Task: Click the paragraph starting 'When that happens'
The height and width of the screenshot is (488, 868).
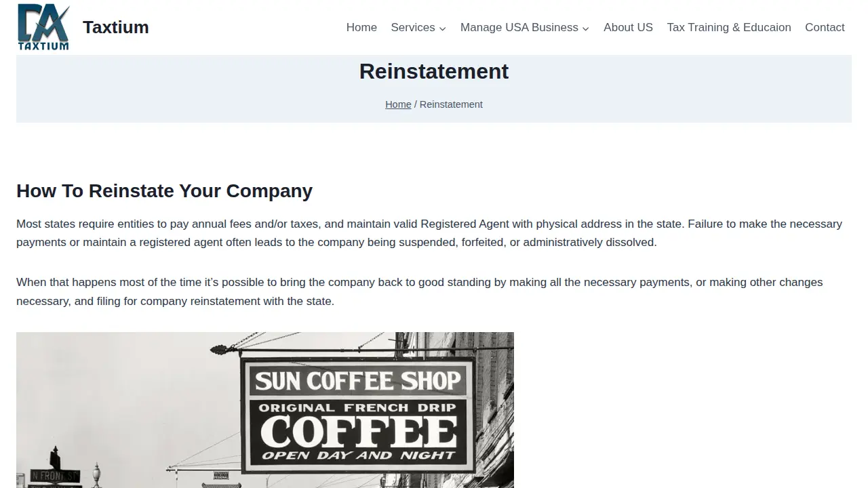Action: click(419, 291)
